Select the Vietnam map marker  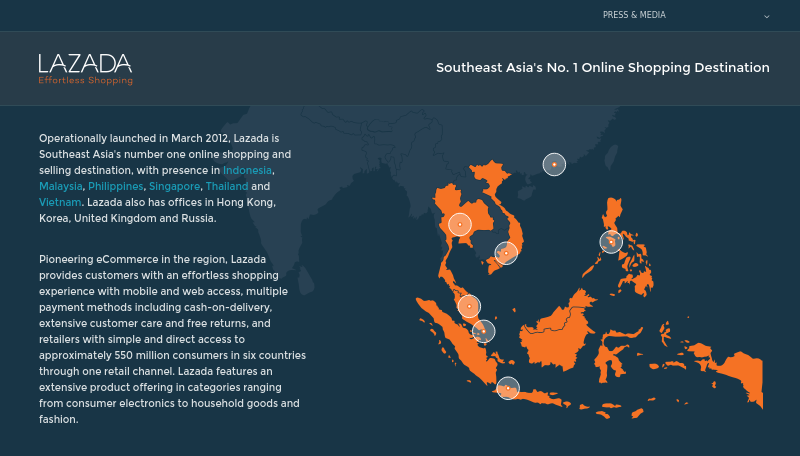coord(506,253)
